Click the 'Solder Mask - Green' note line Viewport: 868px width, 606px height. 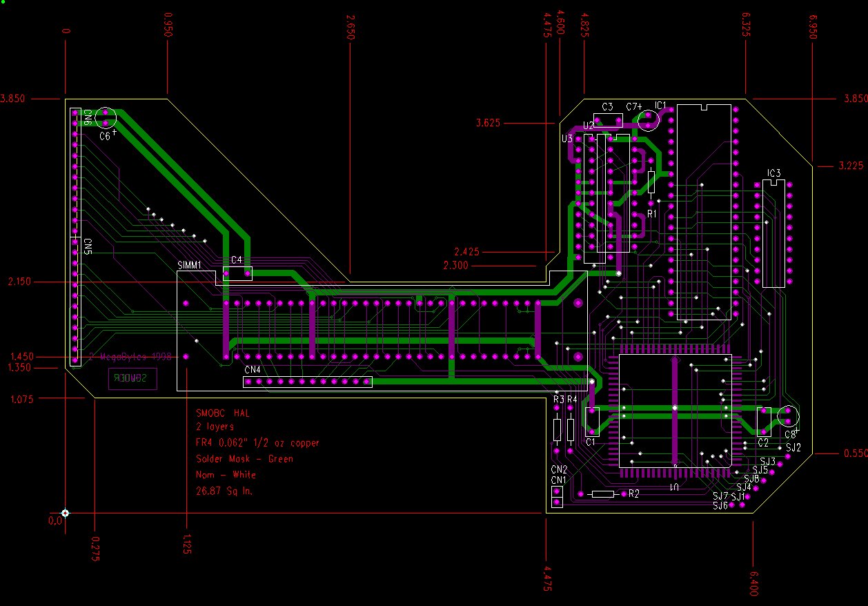pyautogui.click(x=244, y=459)
